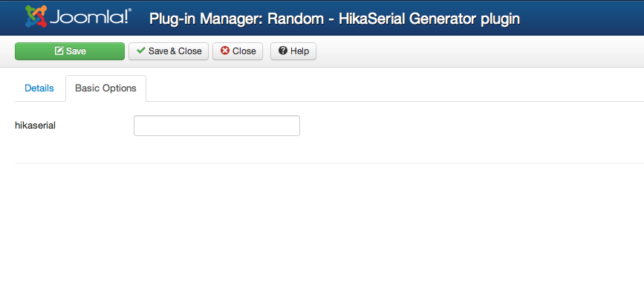Click the green checkmark icon
The width and height of the screenshot is (644, 307).
(x=141, y=51)
